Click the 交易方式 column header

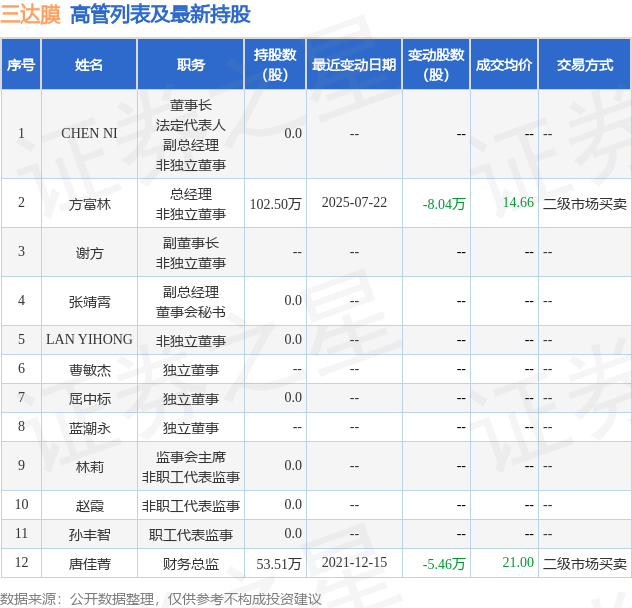(585, 65)
